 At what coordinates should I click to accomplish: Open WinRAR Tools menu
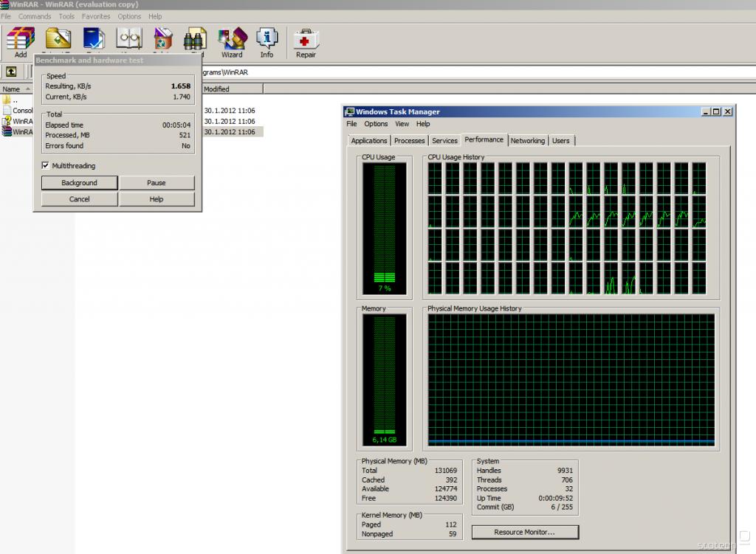66,16
